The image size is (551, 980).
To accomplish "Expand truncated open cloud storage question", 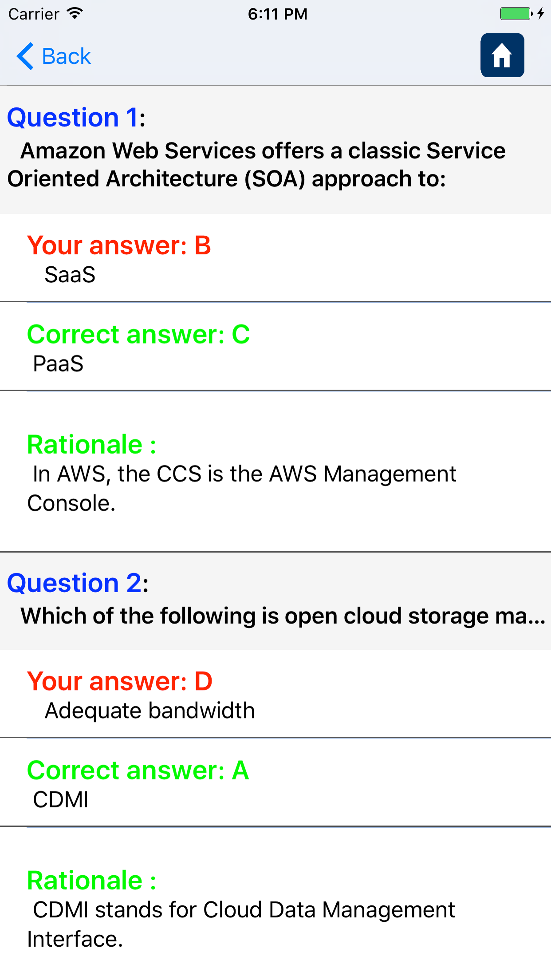I will tap(283, 616).
